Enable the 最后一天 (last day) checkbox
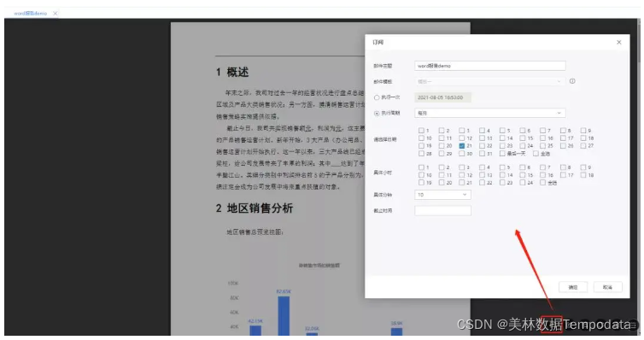The height and width of the screenshot is (340, 644). 502,154
